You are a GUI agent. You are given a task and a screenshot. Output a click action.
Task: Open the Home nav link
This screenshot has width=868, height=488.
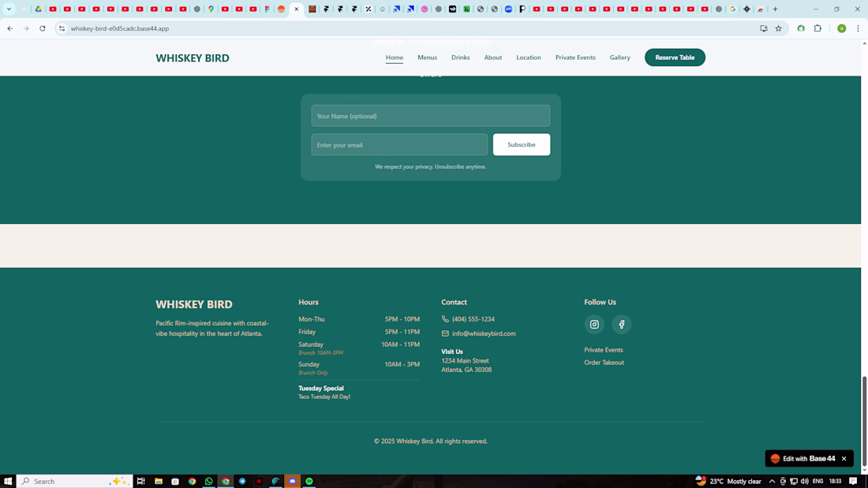click(x=394, y=58)
